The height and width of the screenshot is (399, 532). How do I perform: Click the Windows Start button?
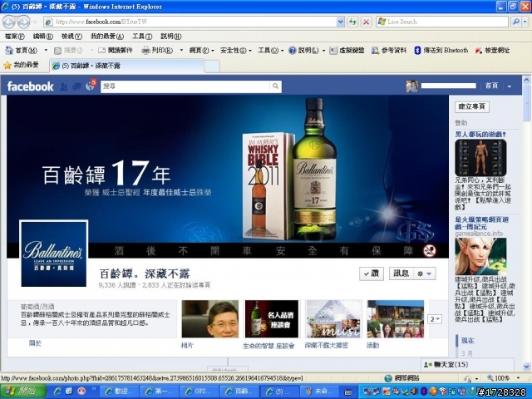coord(23,392)
